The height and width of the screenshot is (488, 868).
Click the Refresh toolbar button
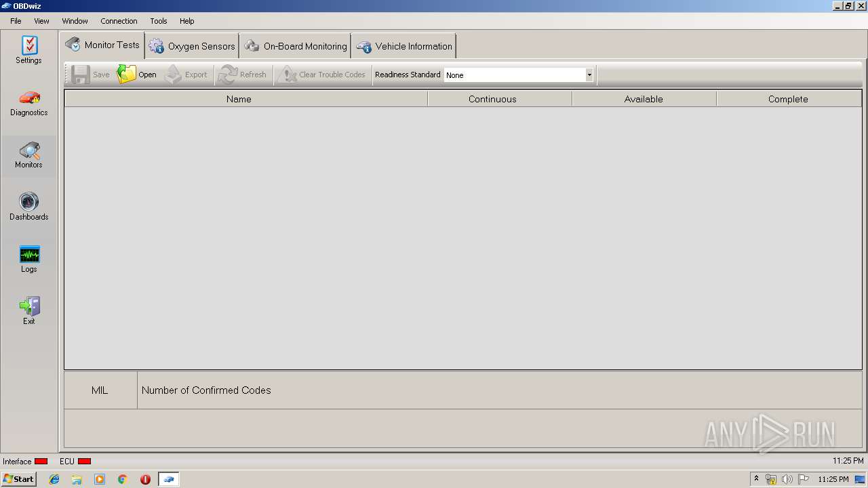[x=243, y=75]
